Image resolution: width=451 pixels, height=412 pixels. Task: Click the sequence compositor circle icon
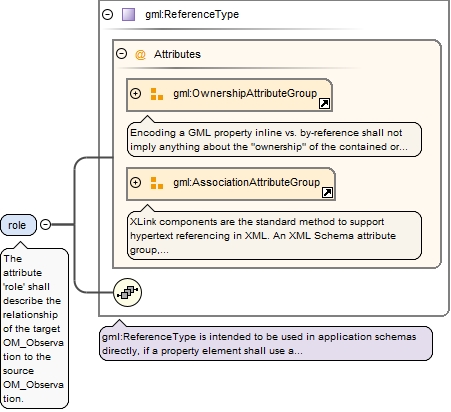[127, 292]
